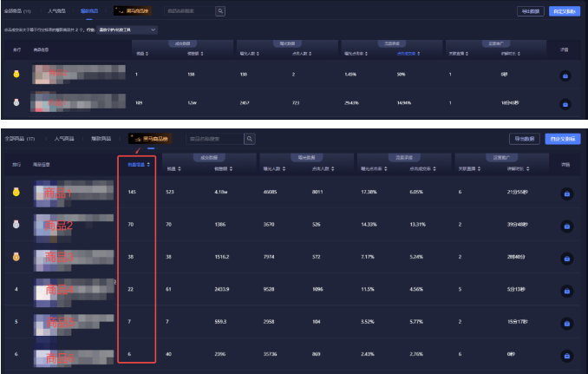Select 黑马商品榜 tab in bottom panel

pyautogui.click(x=149, y=139)
